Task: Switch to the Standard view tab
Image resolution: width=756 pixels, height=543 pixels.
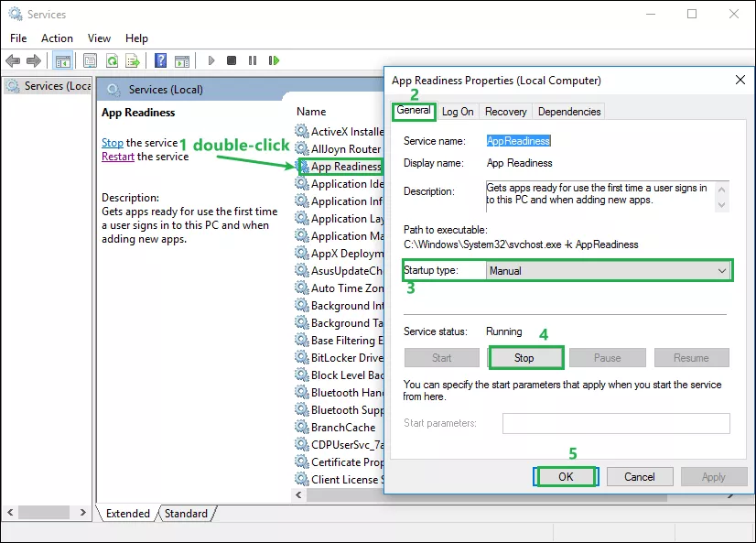Action: point(186,513)
